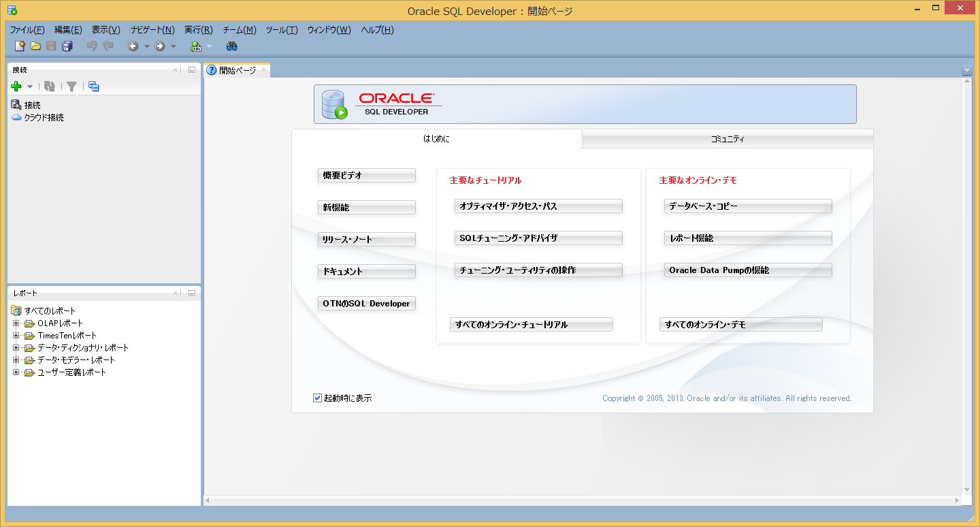Minimize the レポート panel

pyautogui.click(x=192, y=293)
